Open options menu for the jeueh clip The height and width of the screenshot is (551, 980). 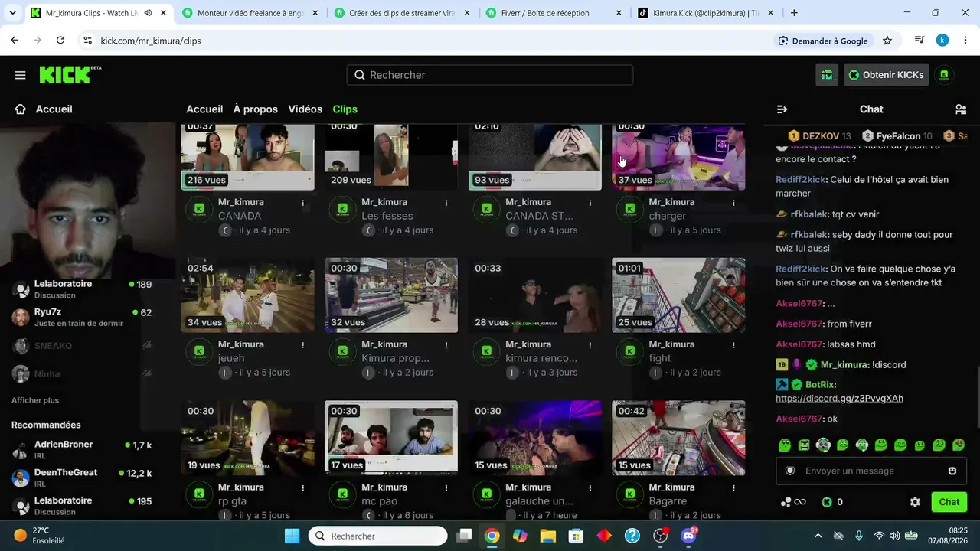pos(303,345)
